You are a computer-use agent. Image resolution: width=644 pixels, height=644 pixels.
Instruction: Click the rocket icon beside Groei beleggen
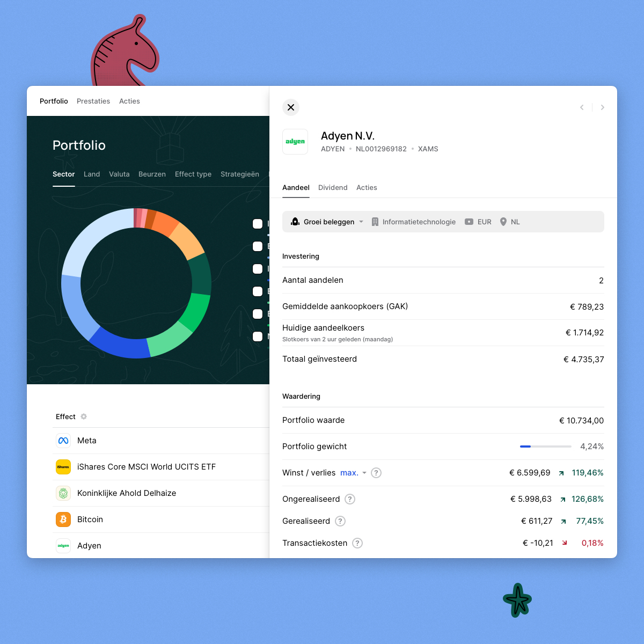295,222
